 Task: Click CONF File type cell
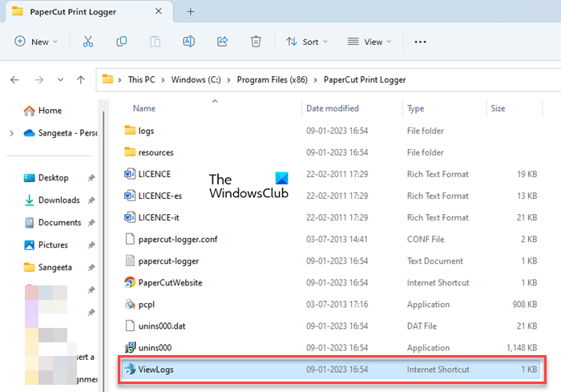pos(426,239)
